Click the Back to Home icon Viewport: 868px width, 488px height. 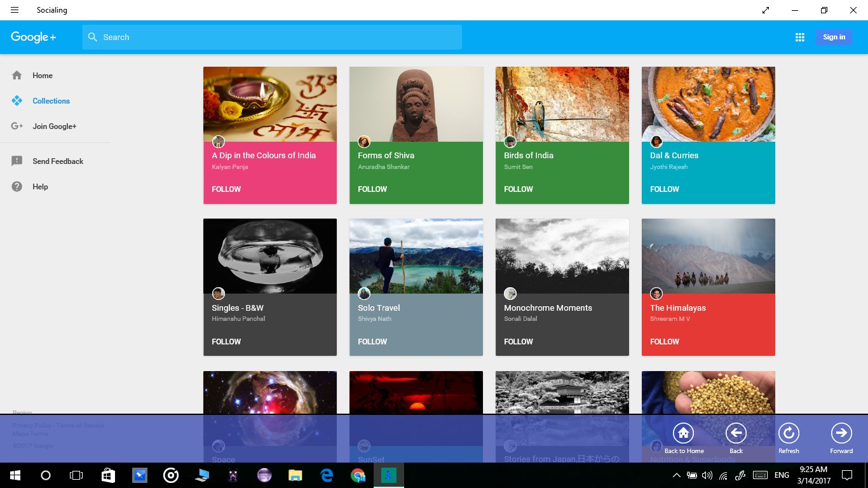click(x=683, y=433)
